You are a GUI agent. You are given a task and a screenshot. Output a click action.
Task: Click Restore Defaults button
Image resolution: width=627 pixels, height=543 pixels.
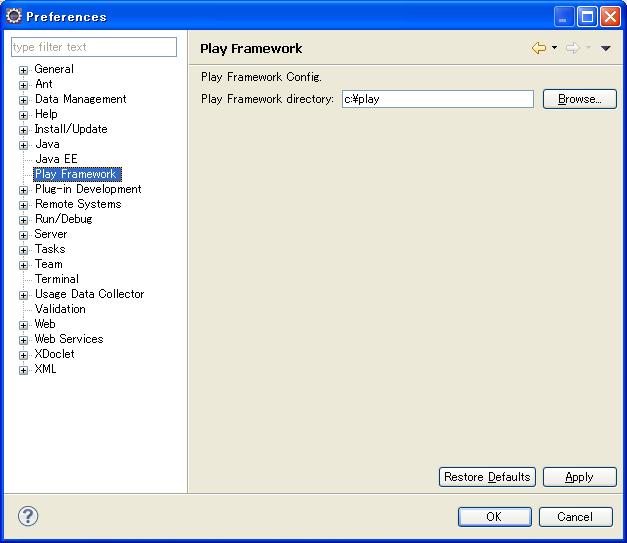pyautogui.click(x=487, y=477)
